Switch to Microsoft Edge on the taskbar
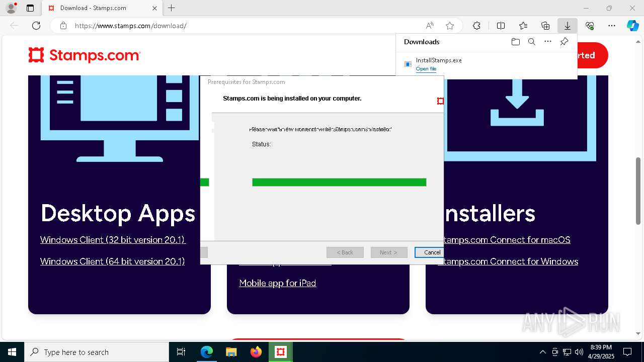 (207, 352)
